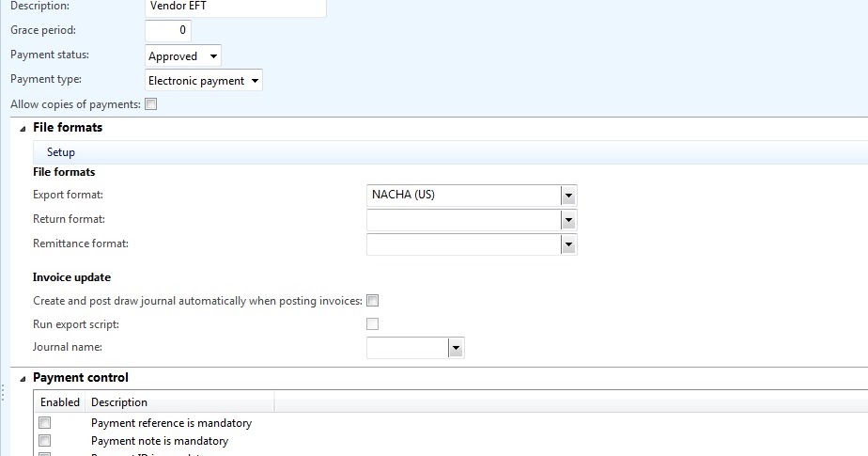Image resolution: width=868 pixels, height=456 pixels.
Task: Expand the Return format dropdown arrow
Action: click(567, 220)
